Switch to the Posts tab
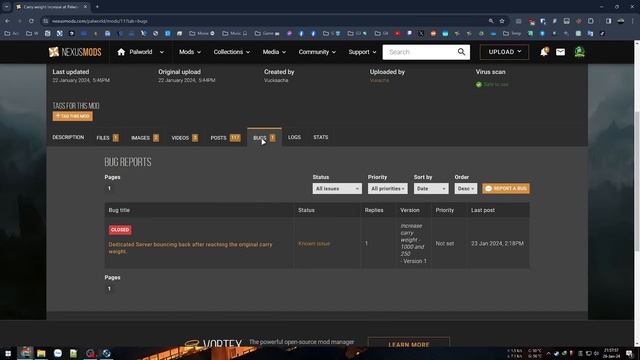 pyautogui.click(x=225, y=138)
